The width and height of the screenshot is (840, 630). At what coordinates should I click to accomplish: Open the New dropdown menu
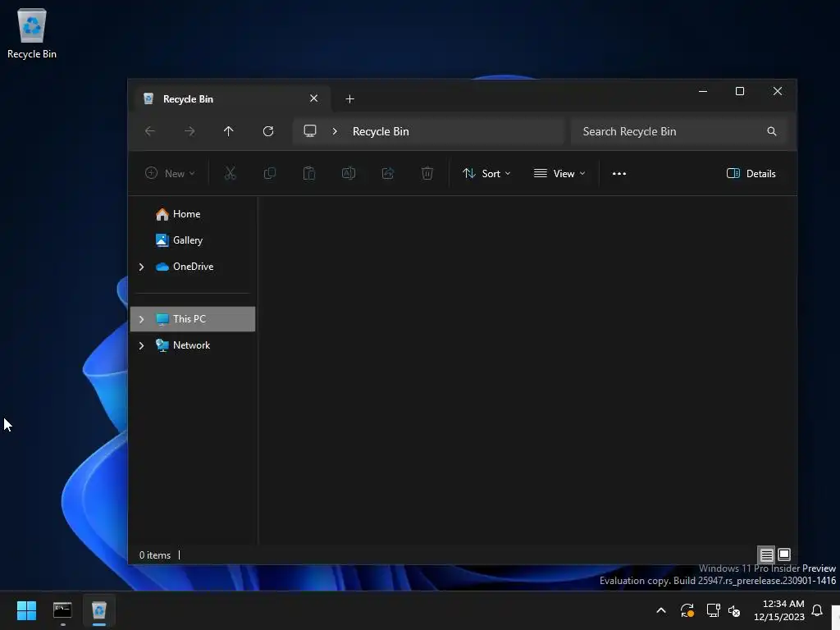coord(171,174)
